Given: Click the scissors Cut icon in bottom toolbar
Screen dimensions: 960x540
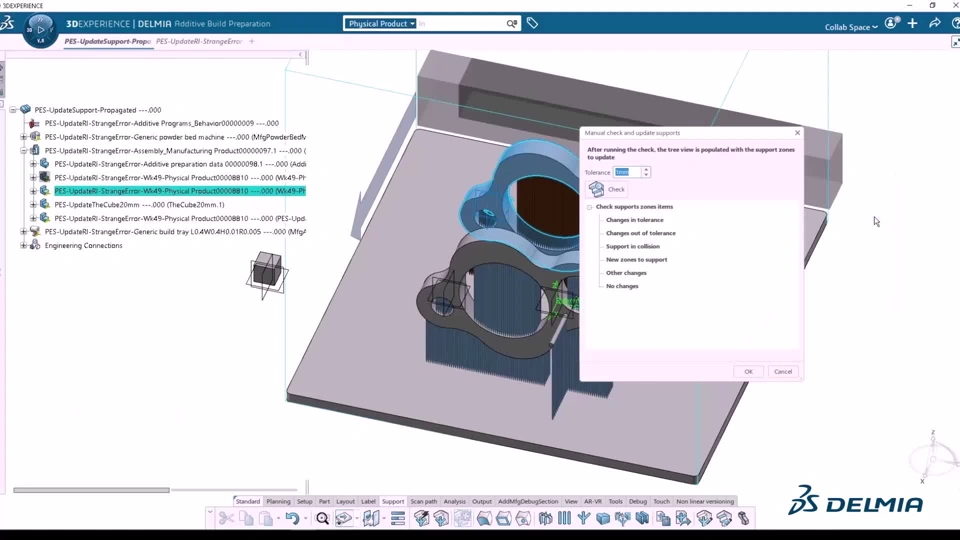Looking at the screenshot, I should point(226,519).
